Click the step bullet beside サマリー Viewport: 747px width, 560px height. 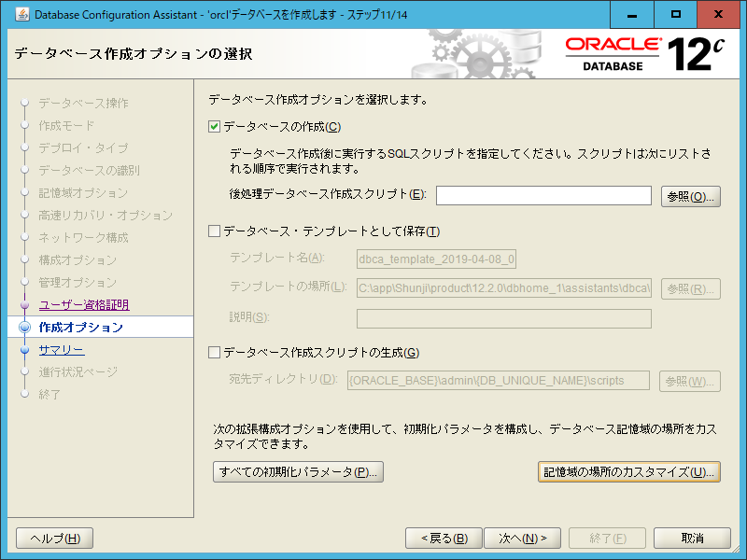pos(25,350)
